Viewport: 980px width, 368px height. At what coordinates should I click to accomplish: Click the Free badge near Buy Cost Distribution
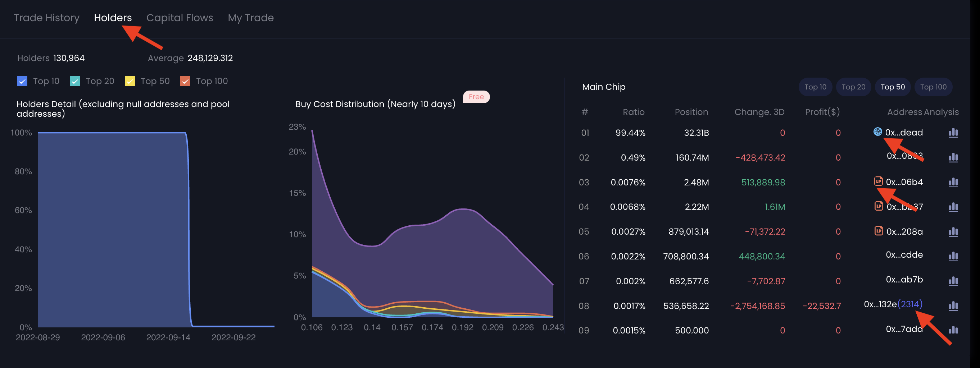tap(476, 97)
